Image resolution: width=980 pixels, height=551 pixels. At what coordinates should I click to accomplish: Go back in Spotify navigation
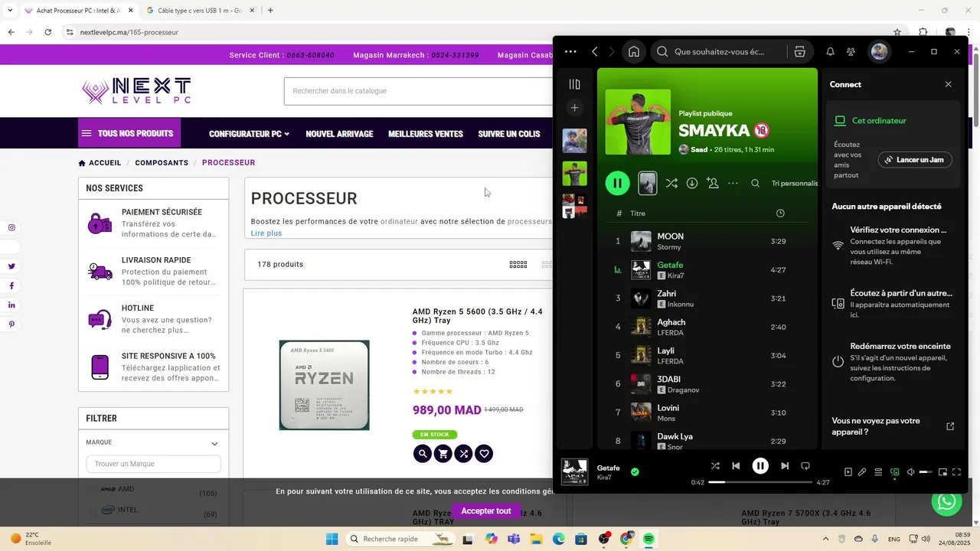pyautogui.click(x=595, y=51)
